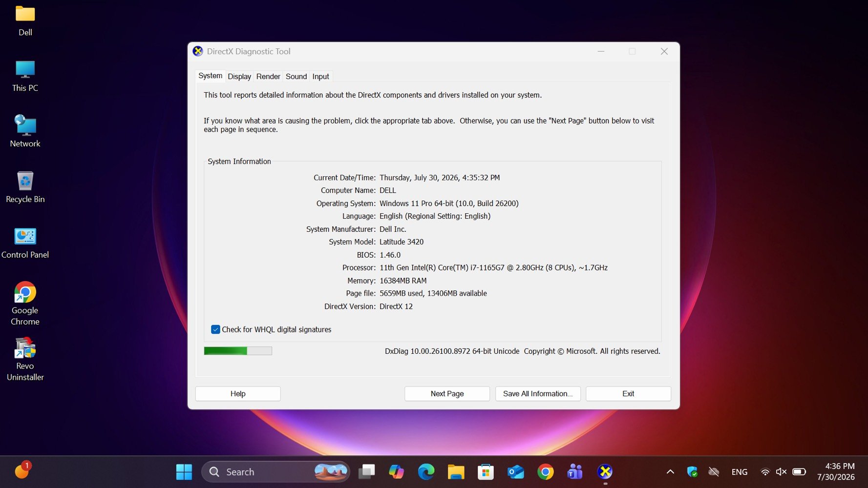The height and width of the screenshot is (488, 868).
Task: Launch Revo Uninstaller desktop shortcut
Action: 25,359
